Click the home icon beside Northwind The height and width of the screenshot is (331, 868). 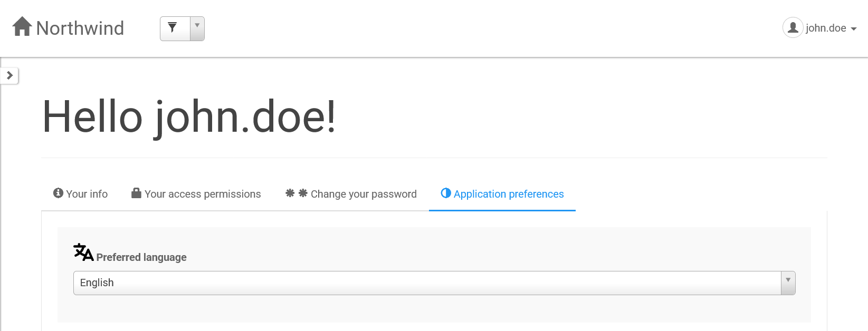pyautogui.click(x=22, y=26)
